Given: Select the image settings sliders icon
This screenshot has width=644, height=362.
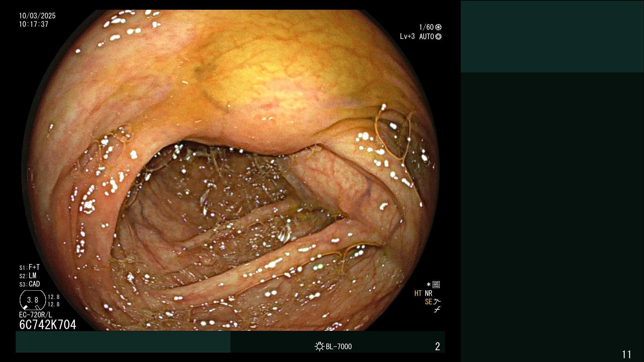Looking at the screenshot, I should pos(436,285).
